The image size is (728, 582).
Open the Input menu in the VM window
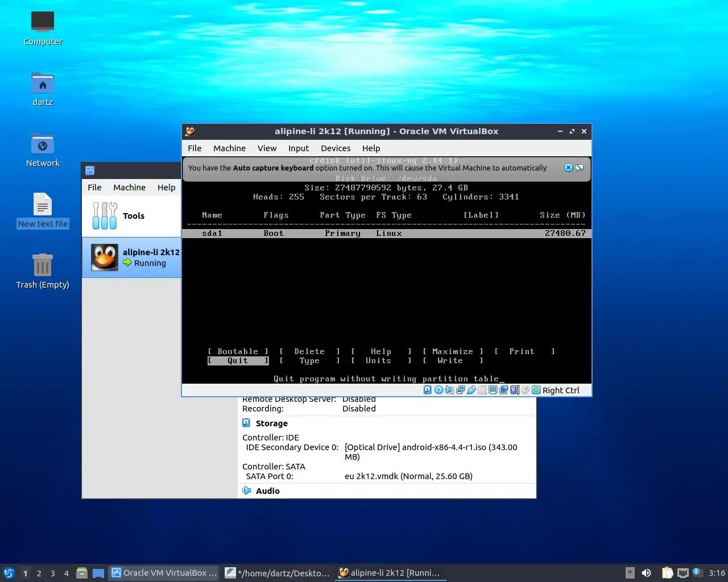coord(299,148)
